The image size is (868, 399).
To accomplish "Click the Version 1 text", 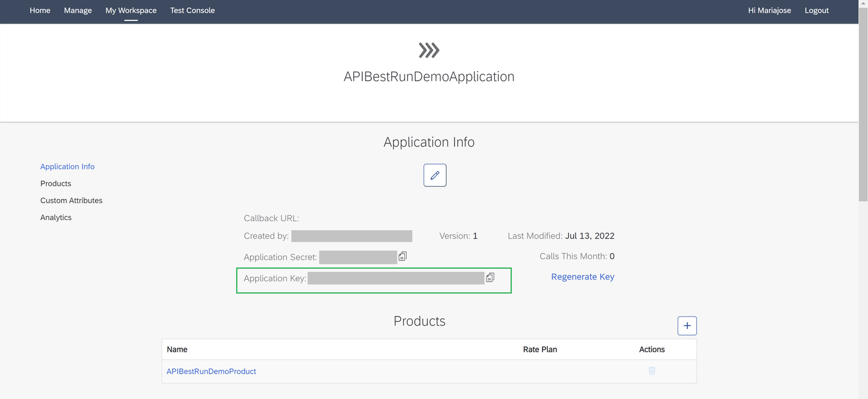I will pyautogui.click(x=459, y=236).
